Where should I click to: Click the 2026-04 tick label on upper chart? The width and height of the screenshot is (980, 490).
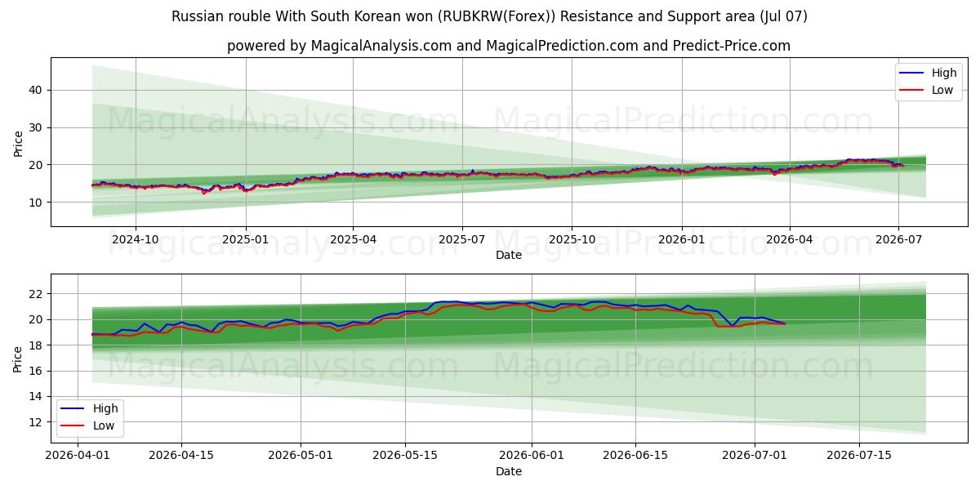[x=790, y=239]
